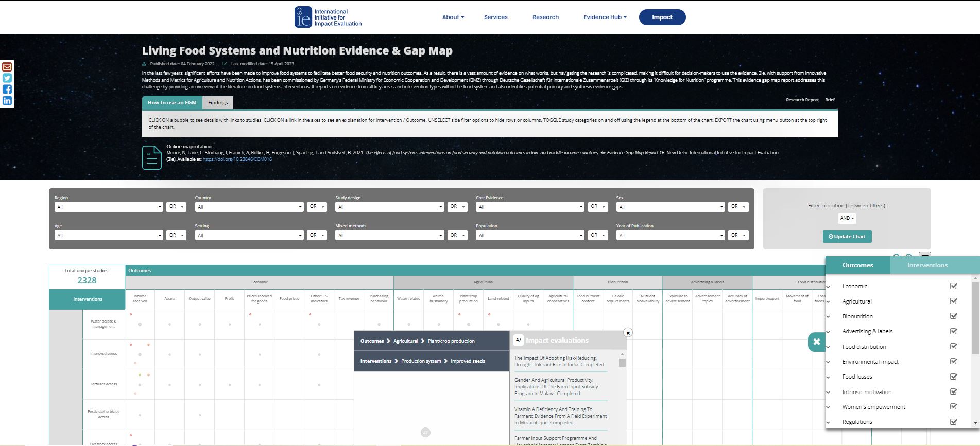Uncheck the Food distribution checkbox

pyautogui.click(x=953, y=346)
